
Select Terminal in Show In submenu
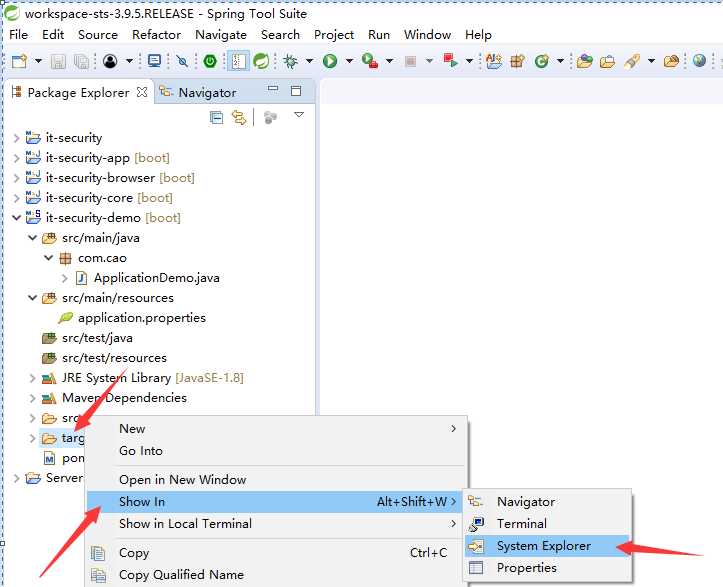(x=547, y=523)
